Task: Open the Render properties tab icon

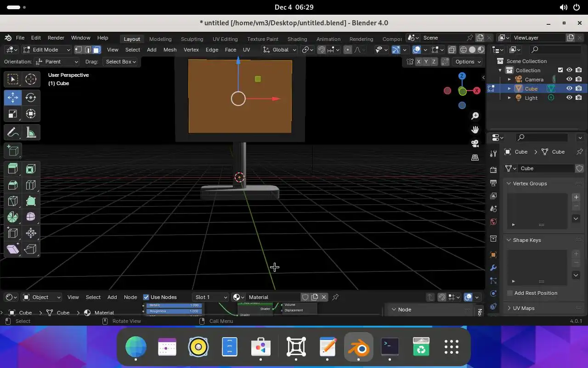Action: 493,170
